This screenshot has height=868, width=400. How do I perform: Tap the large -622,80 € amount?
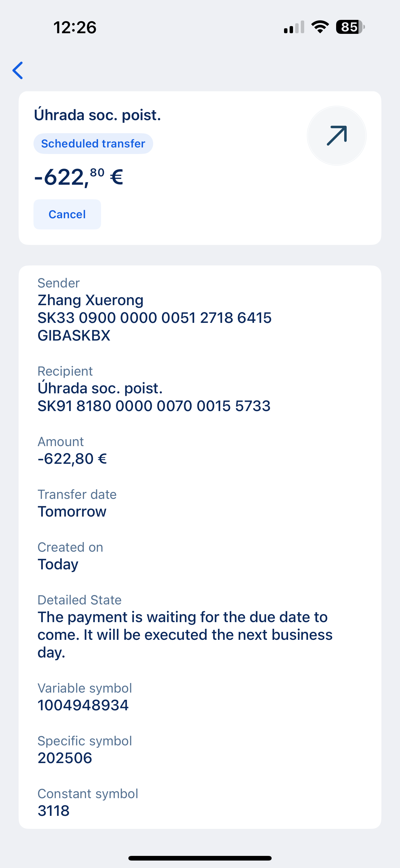(78, 177)
